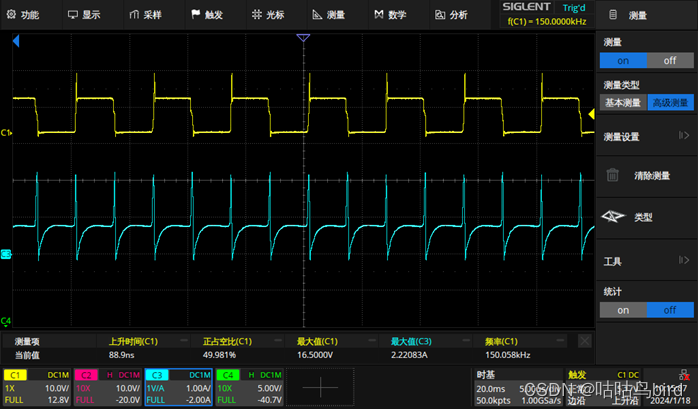Open the 光标 (Cursors) menu
698x409 pixels.
[268, 15]
